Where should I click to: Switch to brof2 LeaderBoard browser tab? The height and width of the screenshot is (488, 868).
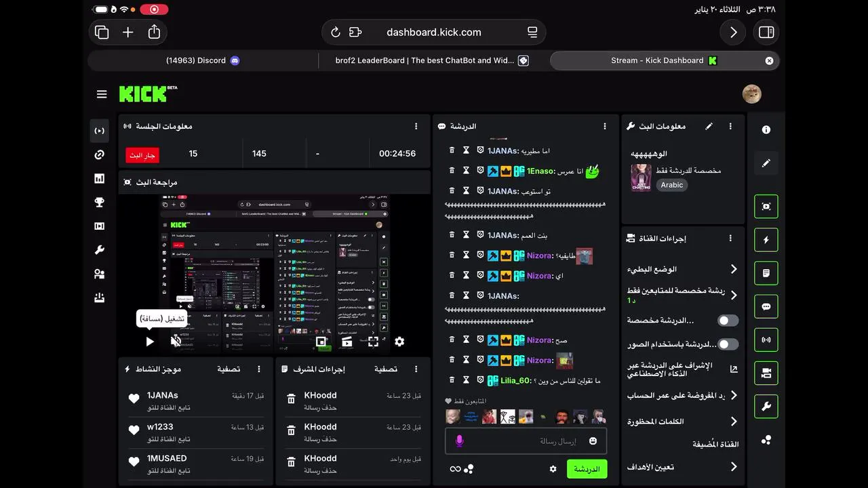coord(432,60)
